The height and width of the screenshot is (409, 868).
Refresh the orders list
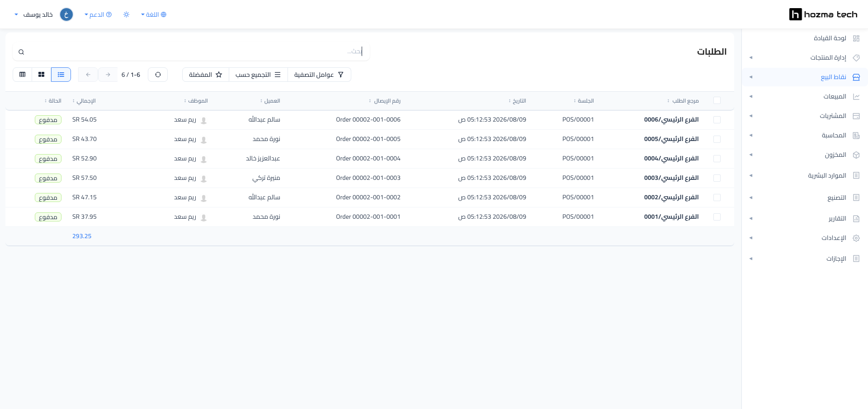click(158, 75)
